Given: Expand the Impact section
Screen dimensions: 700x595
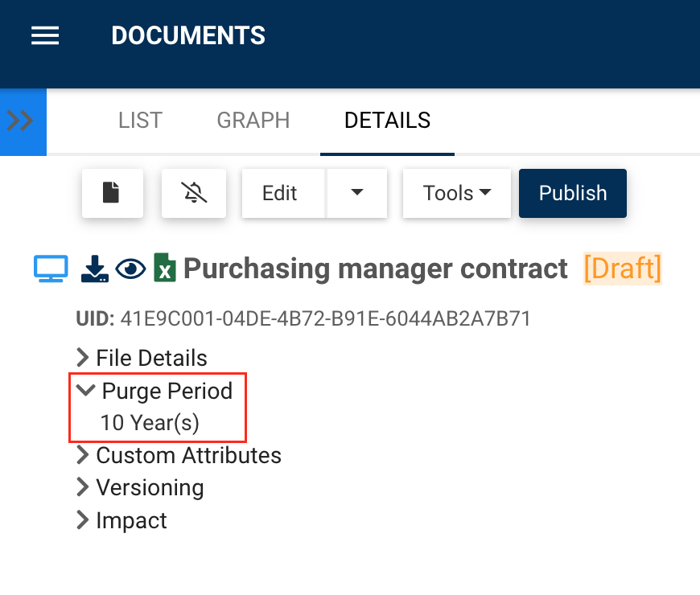Looking at the screenshot, I should point(121,521).
